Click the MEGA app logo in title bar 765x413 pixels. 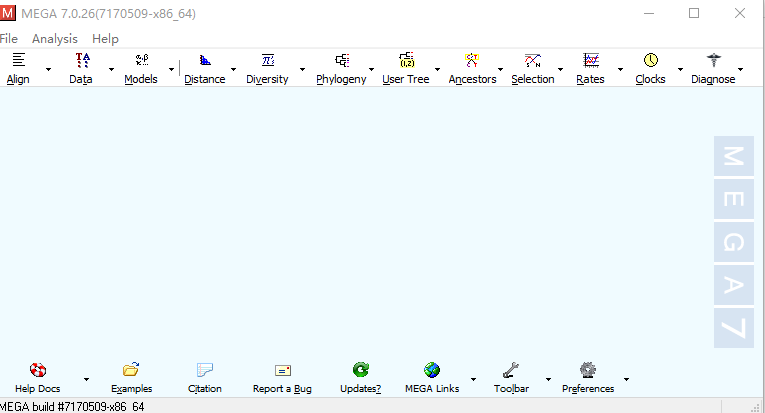tap(8, 13)
